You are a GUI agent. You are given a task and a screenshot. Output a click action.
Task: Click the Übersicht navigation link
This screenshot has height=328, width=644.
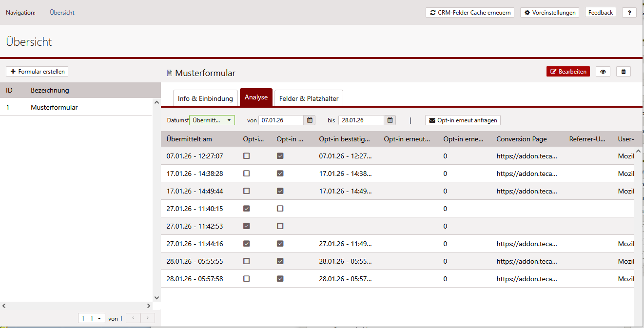point(62,13)
